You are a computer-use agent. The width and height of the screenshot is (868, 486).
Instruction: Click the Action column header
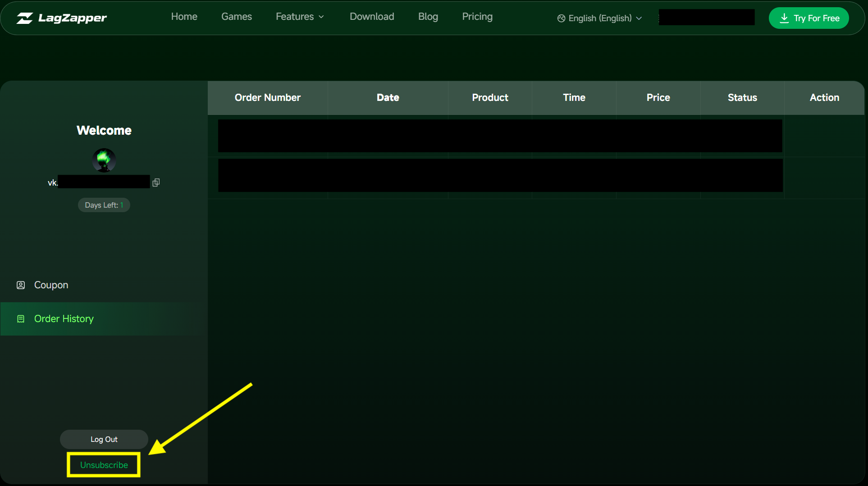click(x=825, y=98)
